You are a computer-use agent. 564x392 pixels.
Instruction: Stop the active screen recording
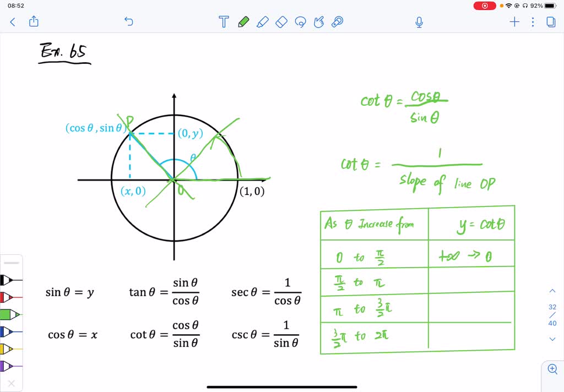(485, 6)
